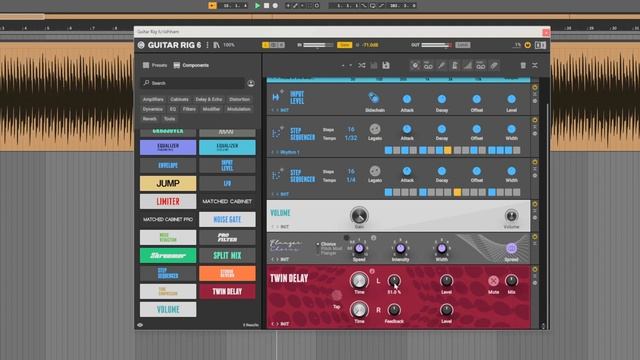Open the first tapedeck tool icon

point(428,65)
